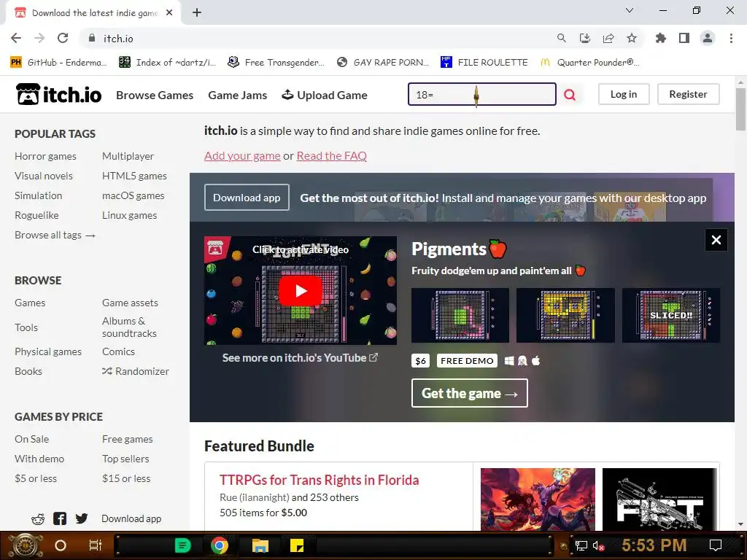747x560 pixels.
Task: Click the Cortana circle on taskbar
Action: coord(61,545)
